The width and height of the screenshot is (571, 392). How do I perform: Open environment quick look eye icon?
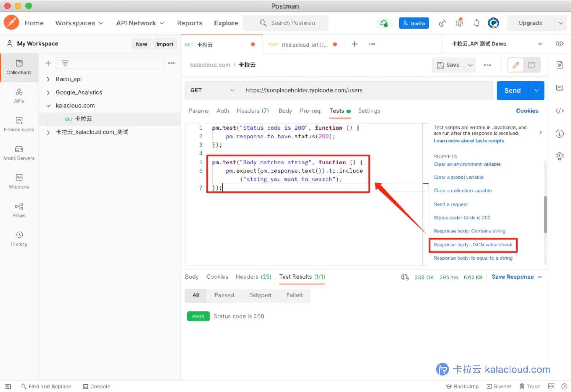(x=560, y=44)
